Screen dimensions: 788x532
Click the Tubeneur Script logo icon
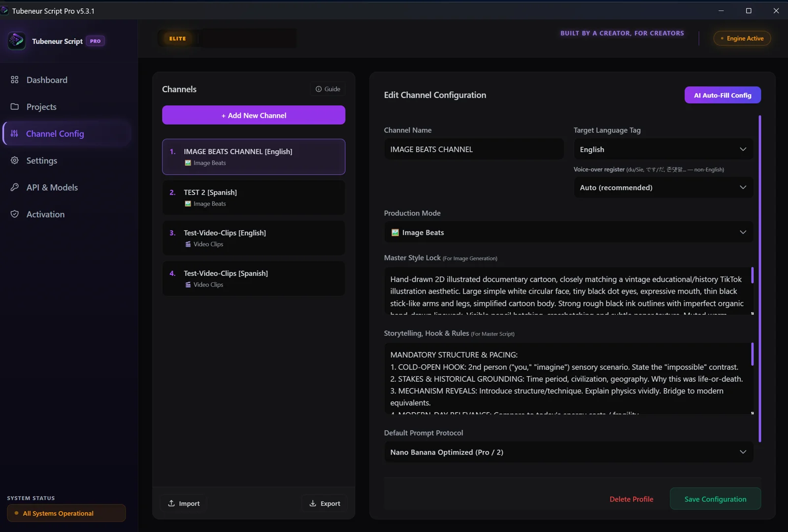coord(16,41)
